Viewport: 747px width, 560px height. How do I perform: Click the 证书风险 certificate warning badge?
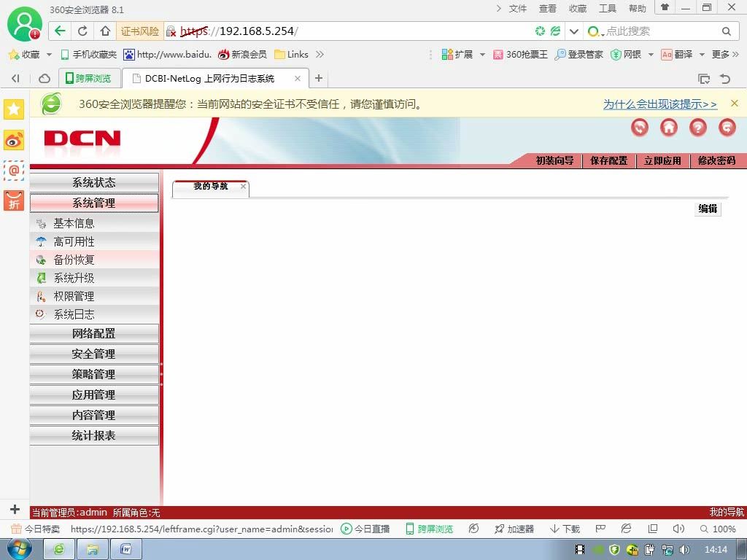[x=139, y=31]
